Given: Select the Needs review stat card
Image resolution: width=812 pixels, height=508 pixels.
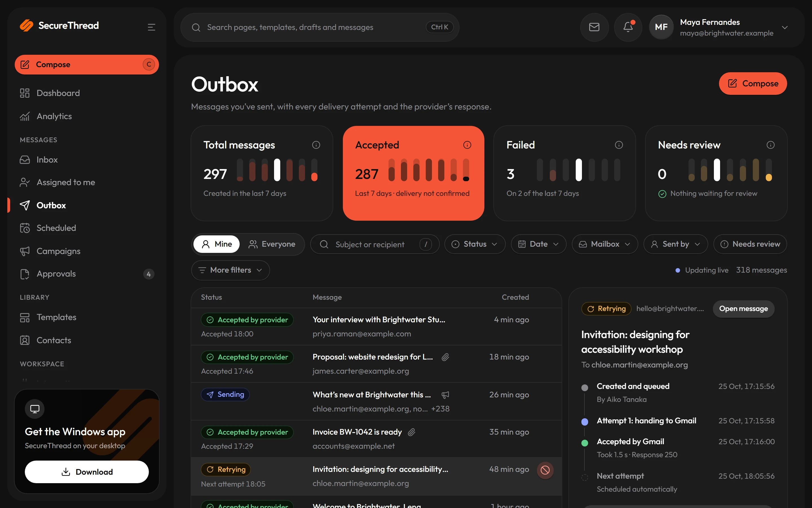Looking at the screenshot, I should pyautogui.click(x=716, y=173).
